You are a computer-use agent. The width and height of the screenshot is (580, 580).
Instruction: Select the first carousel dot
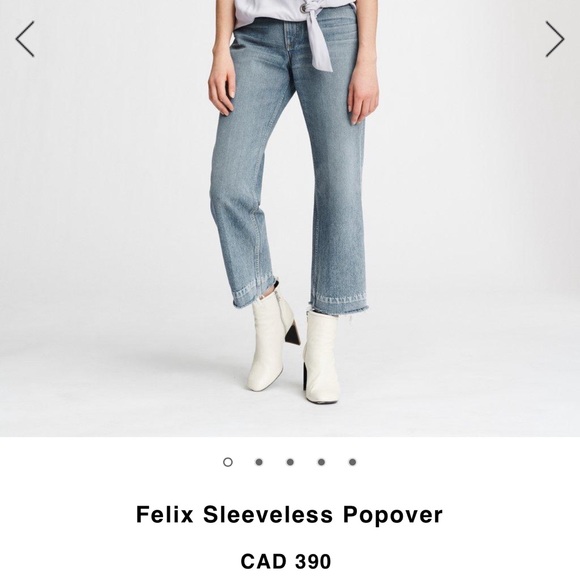tap(228, 462)
